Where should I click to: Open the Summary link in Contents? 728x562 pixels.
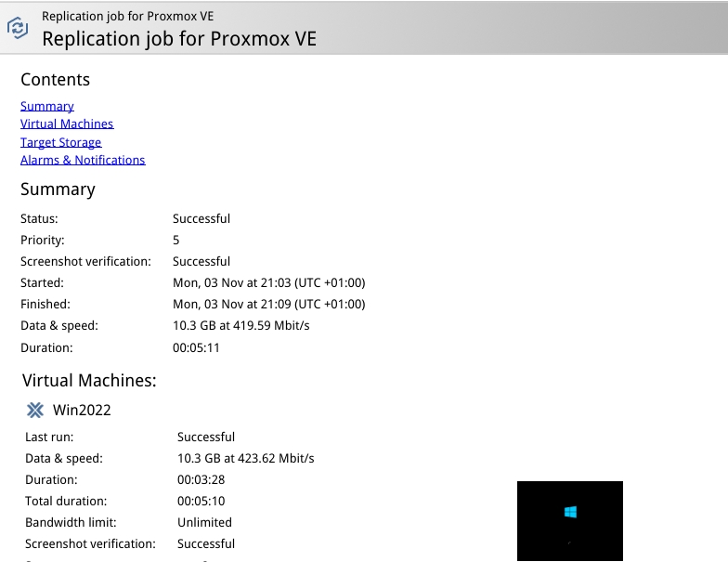[x=47, y=106]
